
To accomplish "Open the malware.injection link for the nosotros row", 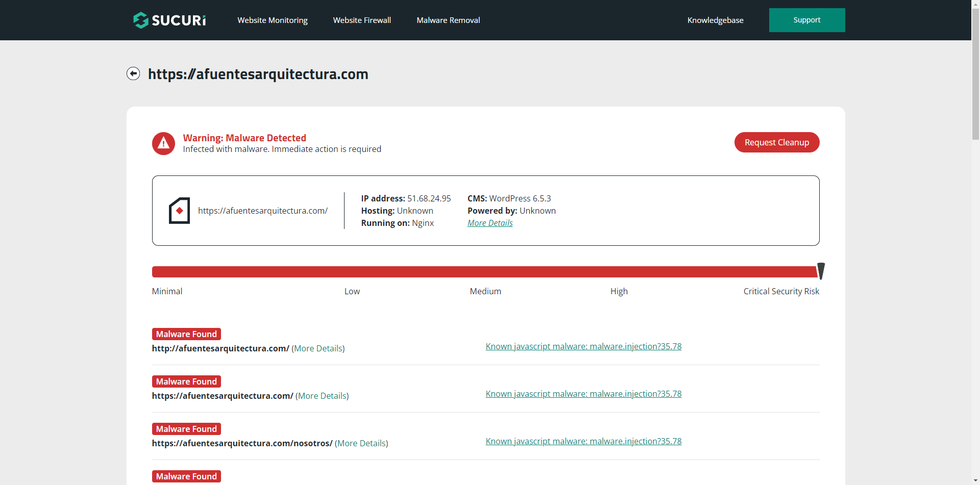I will [x=583, y=441].
